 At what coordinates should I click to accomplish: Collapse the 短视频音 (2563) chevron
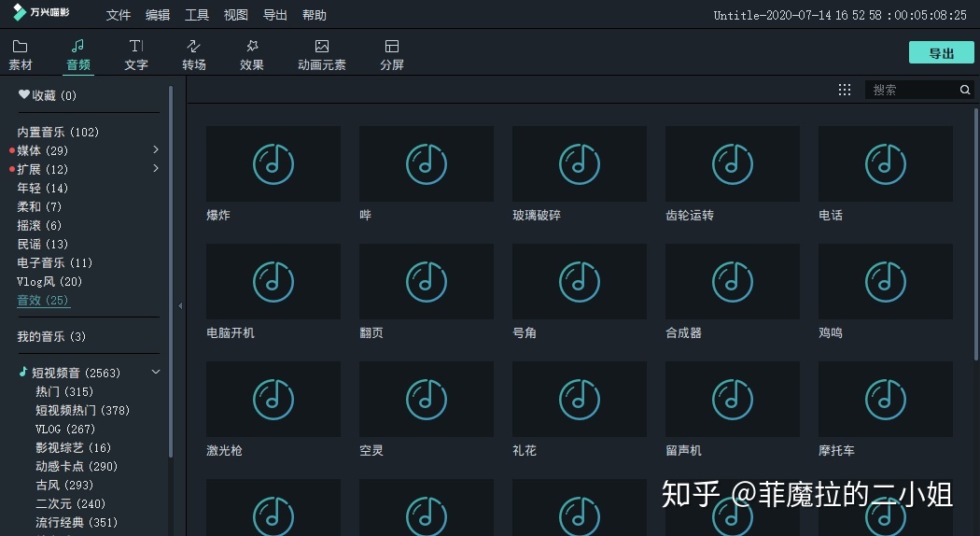tap(156, 373)
